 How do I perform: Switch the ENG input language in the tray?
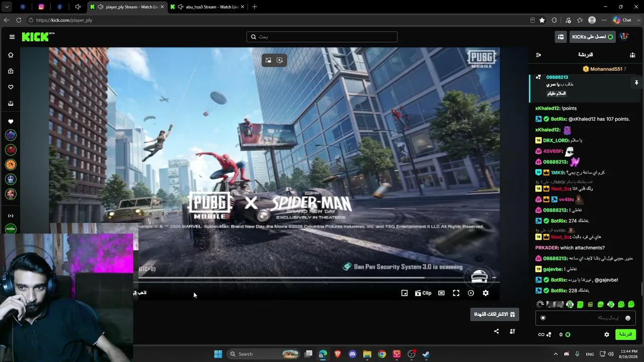point(590,354)
